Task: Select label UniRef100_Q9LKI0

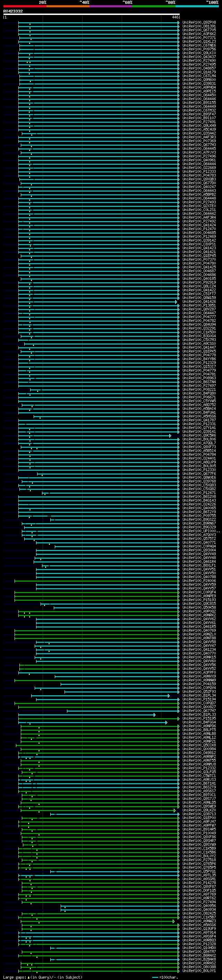Action: [x=199, y=53]
